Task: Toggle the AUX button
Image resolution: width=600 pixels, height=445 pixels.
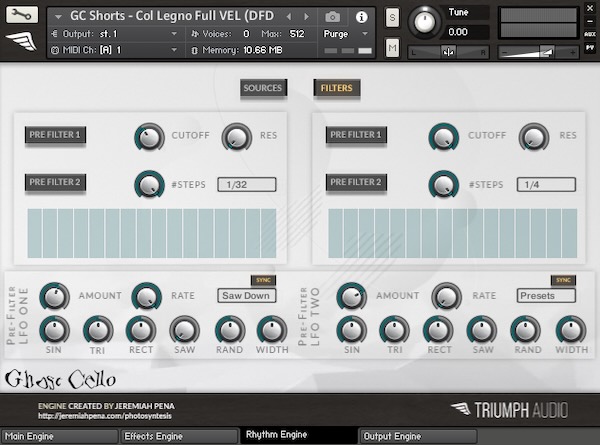Action: 590,34
